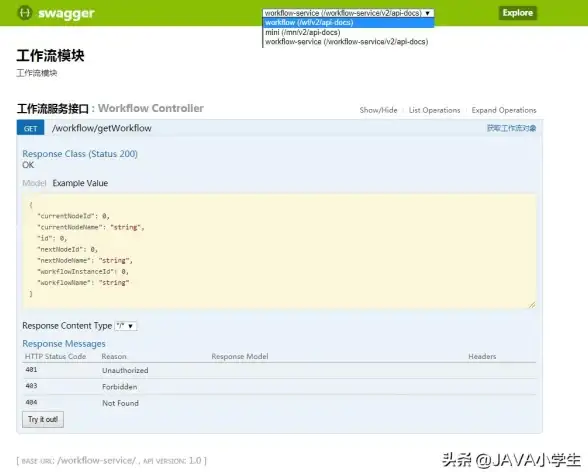Viewport: 588px width, 472px height.
Task: Open Response Content Type dropdown
Action: 126,326
